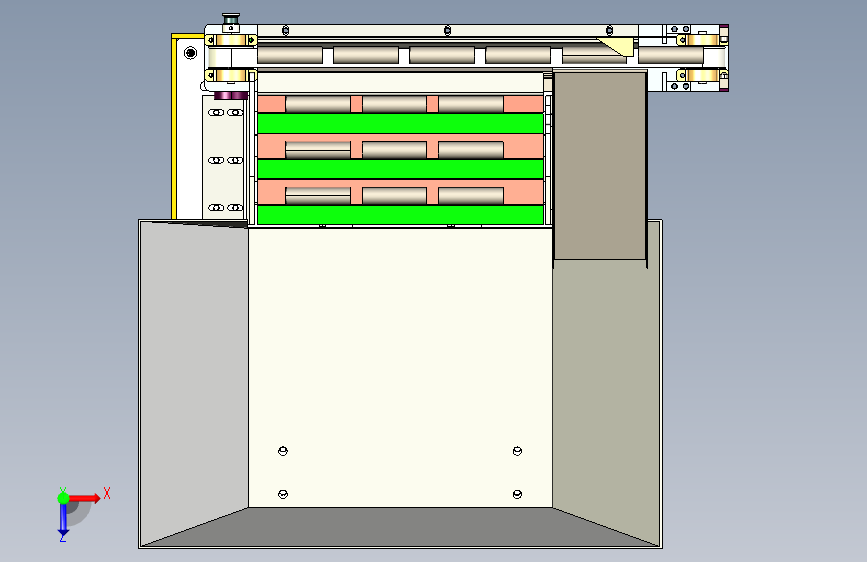Select the light gray left hopper wall

pyautogui.click(x=194, y=382)
